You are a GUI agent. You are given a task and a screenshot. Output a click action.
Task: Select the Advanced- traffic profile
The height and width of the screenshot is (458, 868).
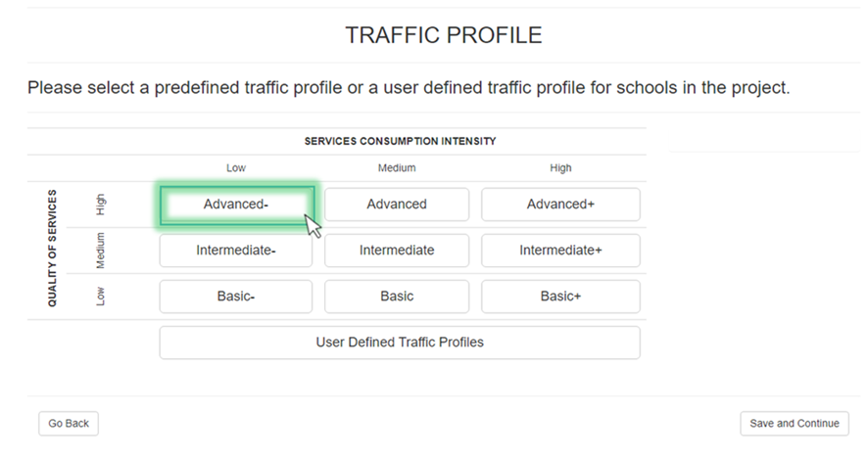click(236, 205)
